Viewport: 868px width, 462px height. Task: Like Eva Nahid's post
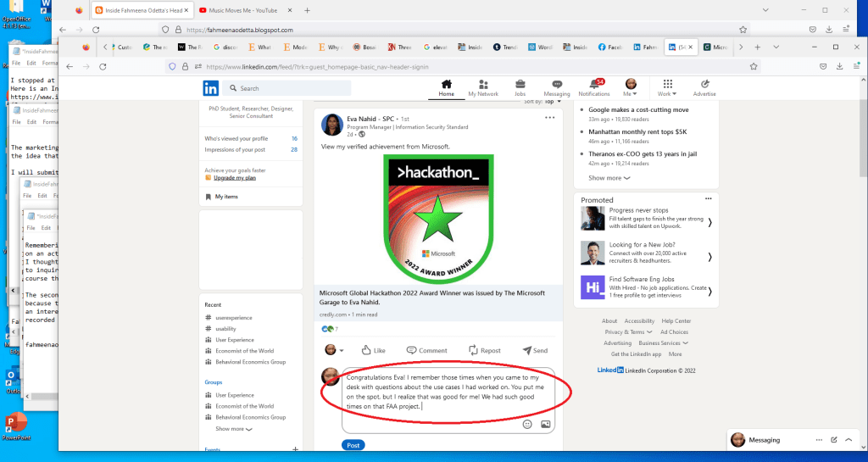click(373, 350)
